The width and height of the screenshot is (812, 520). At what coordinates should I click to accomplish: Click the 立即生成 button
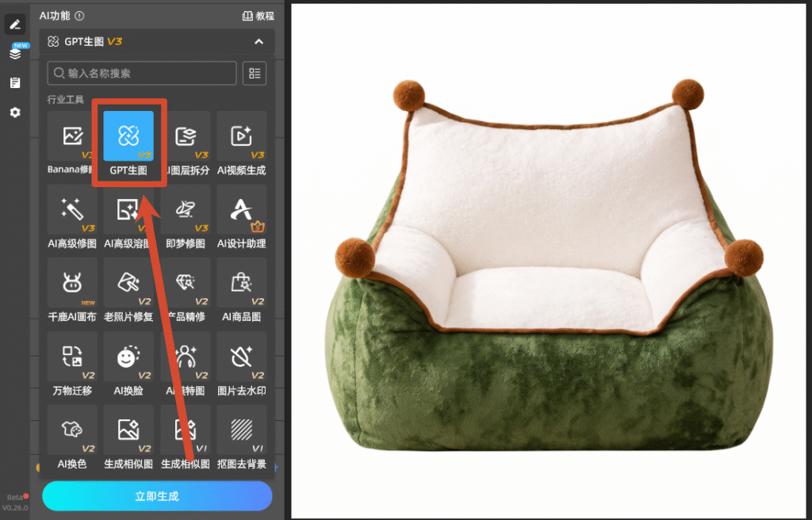click(157, 496)
